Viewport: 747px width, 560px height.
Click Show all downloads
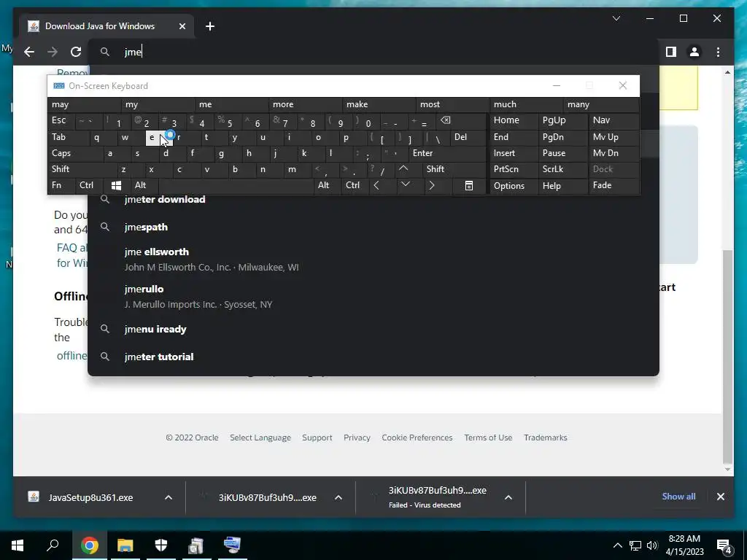(x=678, y=497)
